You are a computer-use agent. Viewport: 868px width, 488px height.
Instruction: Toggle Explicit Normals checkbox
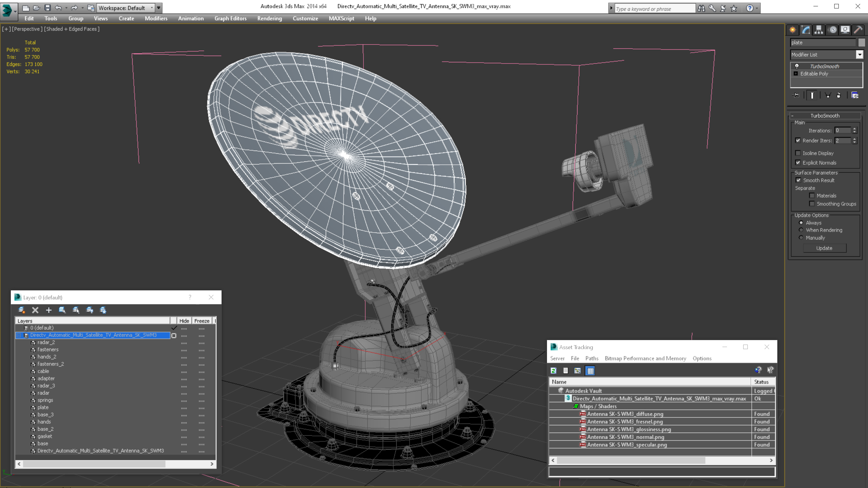pos(798,162)
